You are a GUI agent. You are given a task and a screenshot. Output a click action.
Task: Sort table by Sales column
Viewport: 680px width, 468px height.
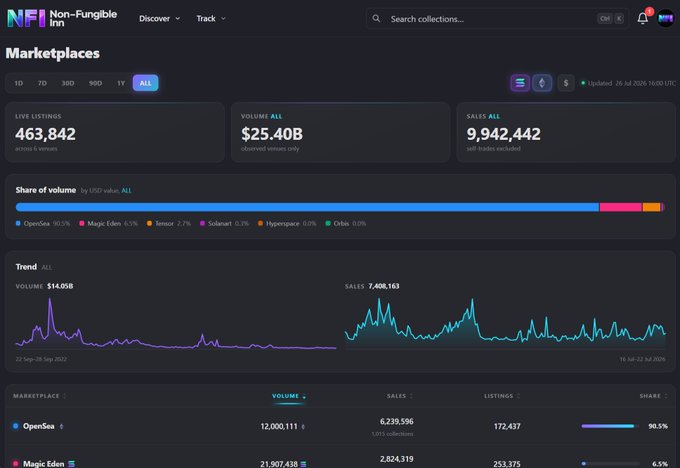click(x=400, y=396)
